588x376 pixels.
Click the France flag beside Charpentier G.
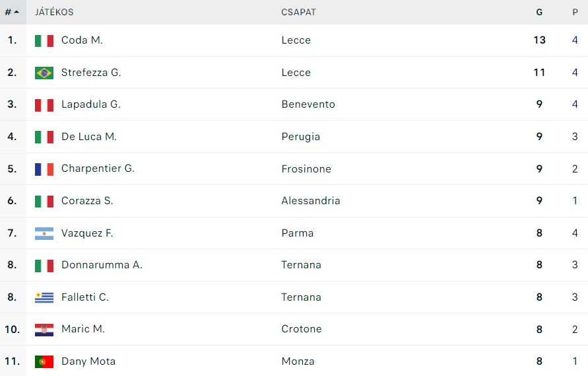click(44, 169)
